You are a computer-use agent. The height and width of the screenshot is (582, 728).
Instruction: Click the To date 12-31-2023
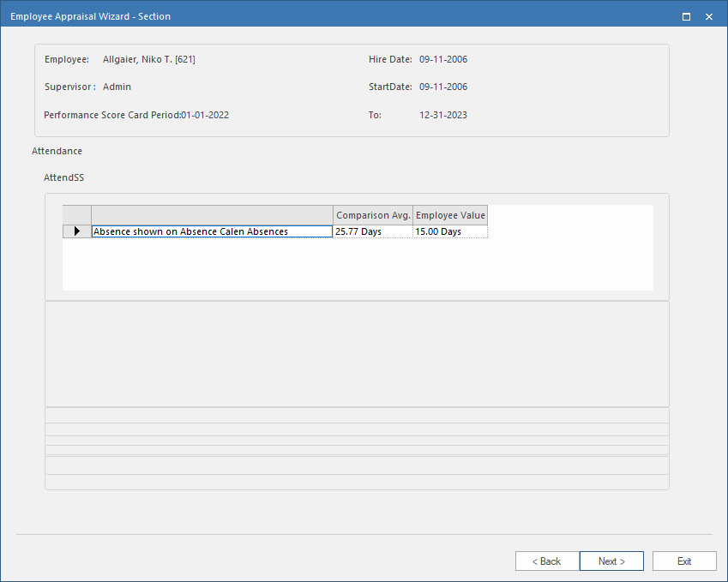click(443, 115)
